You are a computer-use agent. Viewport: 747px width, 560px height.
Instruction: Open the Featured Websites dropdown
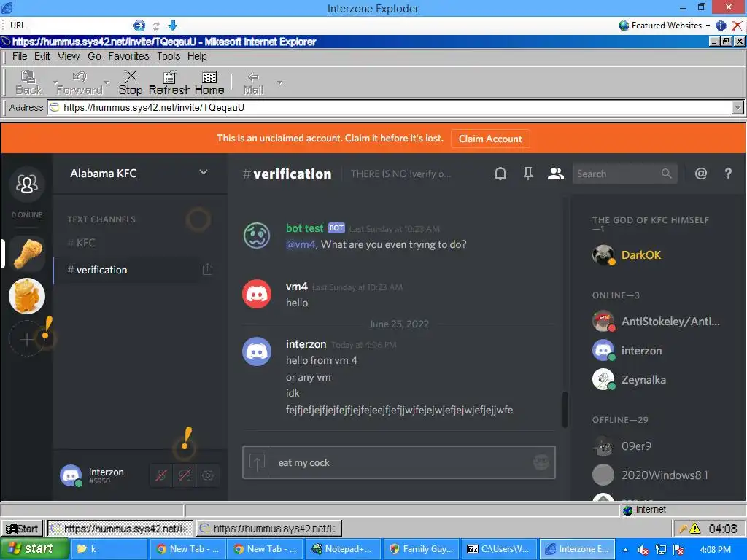664,26
